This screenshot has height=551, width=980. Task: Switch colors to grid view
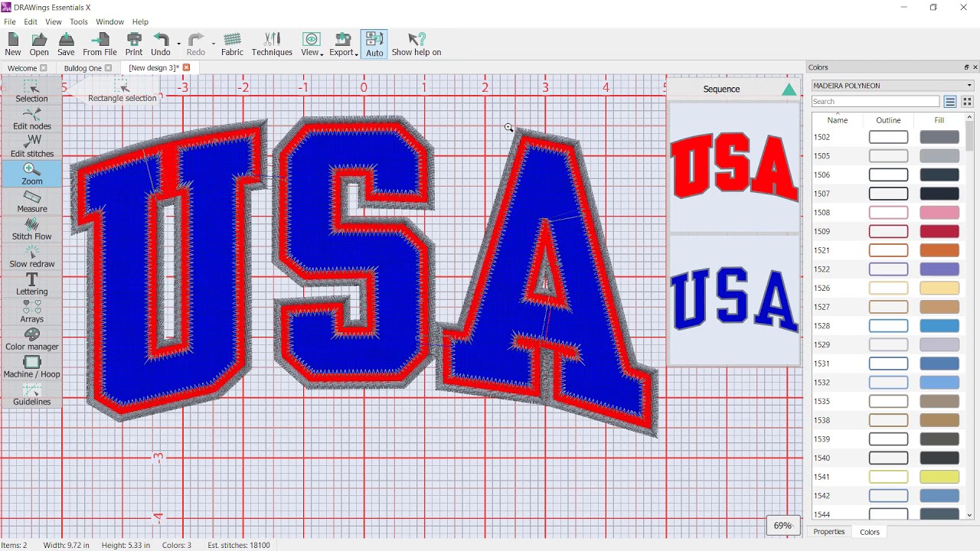[967, 102]
